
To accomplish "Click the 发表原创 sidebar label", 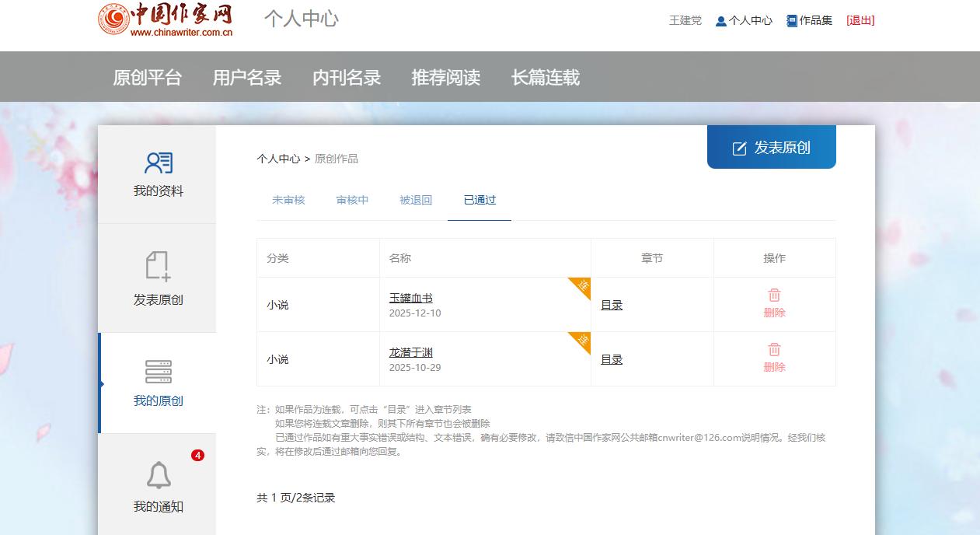I will tap(159, 300).
